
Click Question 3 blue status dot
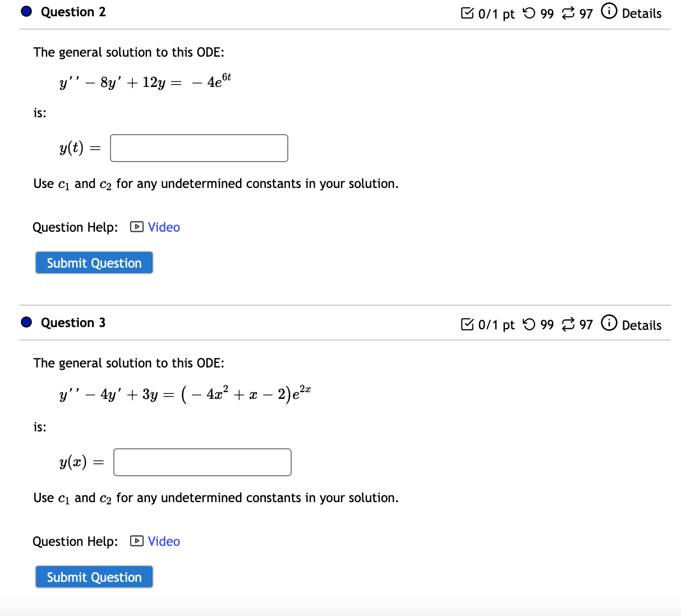[x=26, y=323]
